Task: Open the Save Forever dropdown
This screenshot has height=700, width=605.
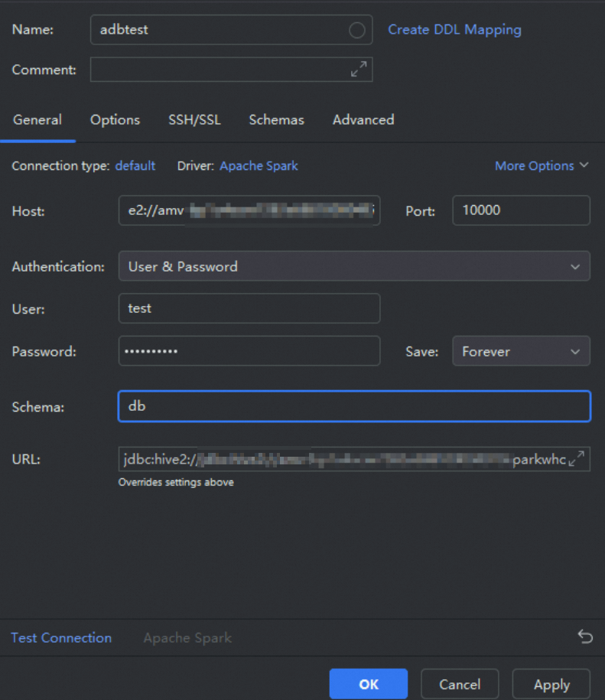Action: point(521,351)
